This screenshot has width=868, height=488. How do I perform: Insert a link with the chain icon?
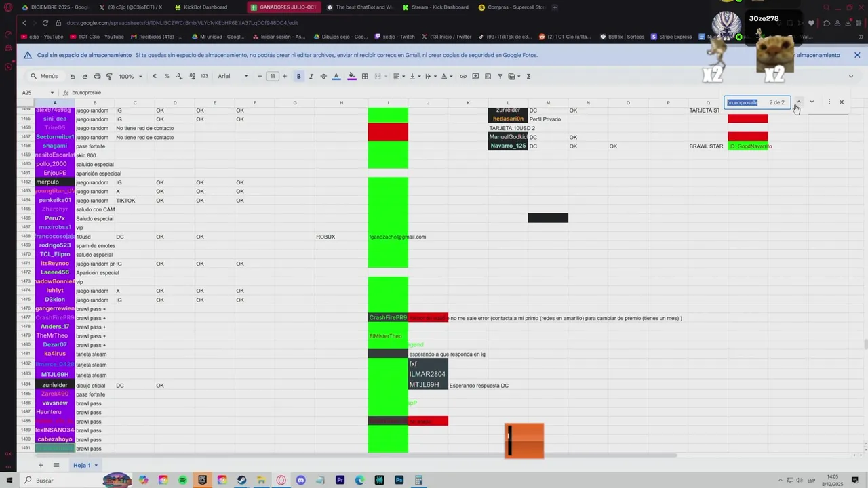coord(463,77)
